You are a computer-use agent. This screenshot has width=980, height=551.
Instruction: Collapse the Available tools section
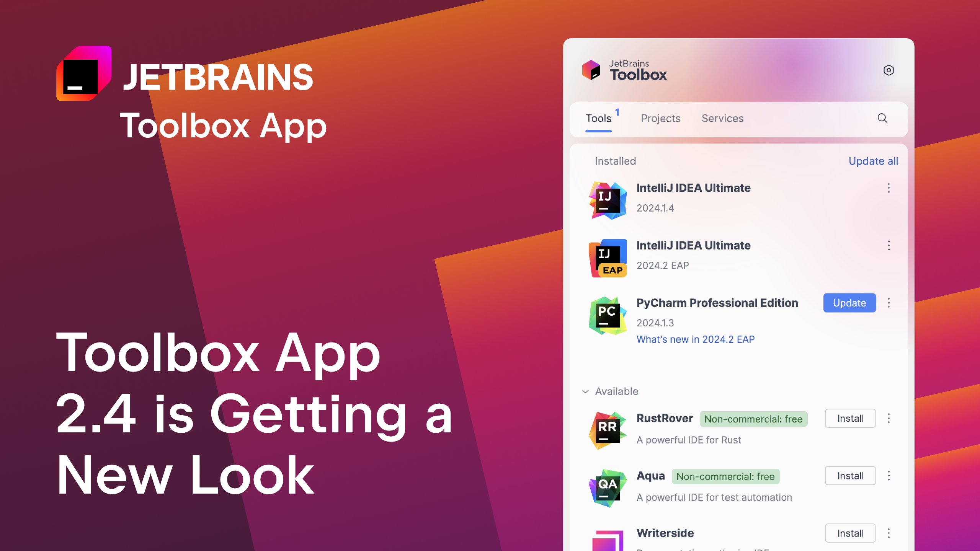[584, 391]
